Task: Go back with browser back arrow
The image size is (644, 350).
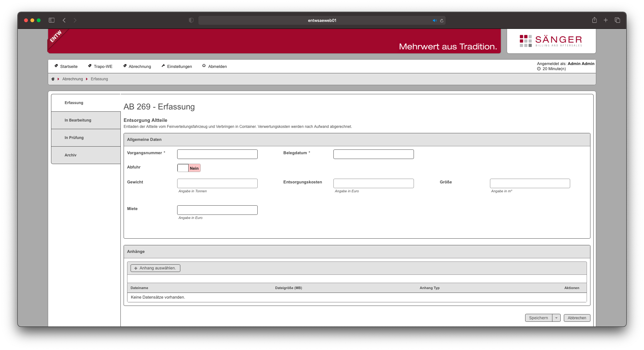Action: 64,20
